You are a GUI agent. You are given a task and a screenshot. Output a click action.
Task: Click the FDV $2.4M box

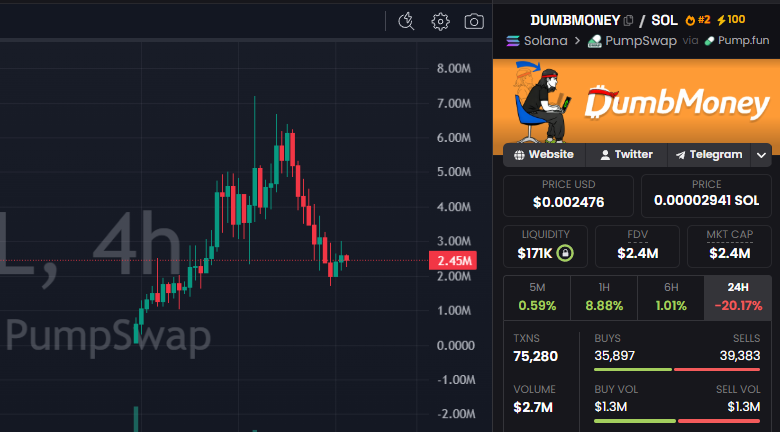(638, 246)
